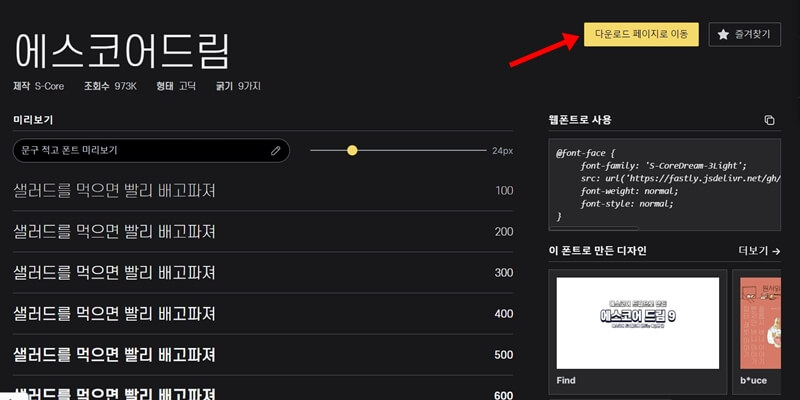Click the code block horizontal scrollbar
Viewport: 800px width, 400px height.
click(x=594, y=228)
